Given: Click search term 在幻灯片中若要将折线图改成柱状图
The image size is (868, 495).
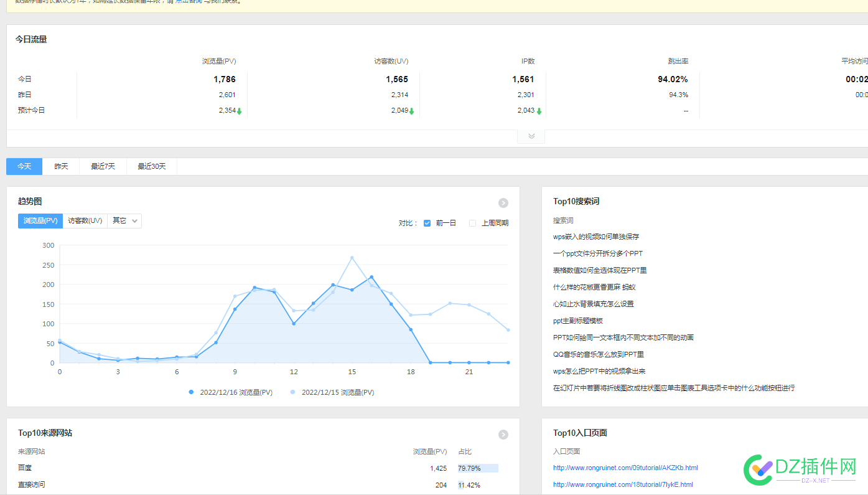Looking at the screenshot, I should 674,388.
